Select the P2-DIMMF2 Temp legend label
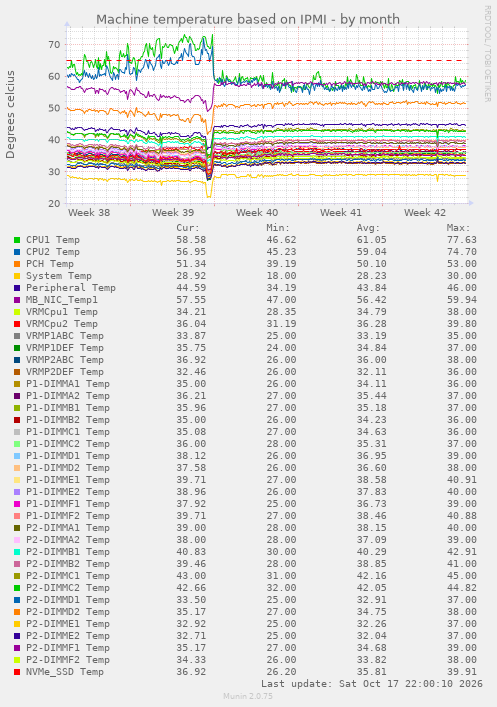Image resolution: width=497 pixels, height=707 pixels. click(68, 660)
